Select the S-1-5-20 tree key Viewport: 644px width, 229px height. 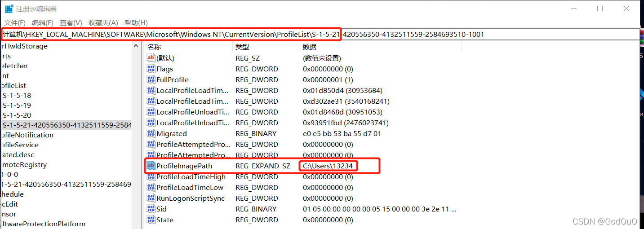click(x=17, y=115)
